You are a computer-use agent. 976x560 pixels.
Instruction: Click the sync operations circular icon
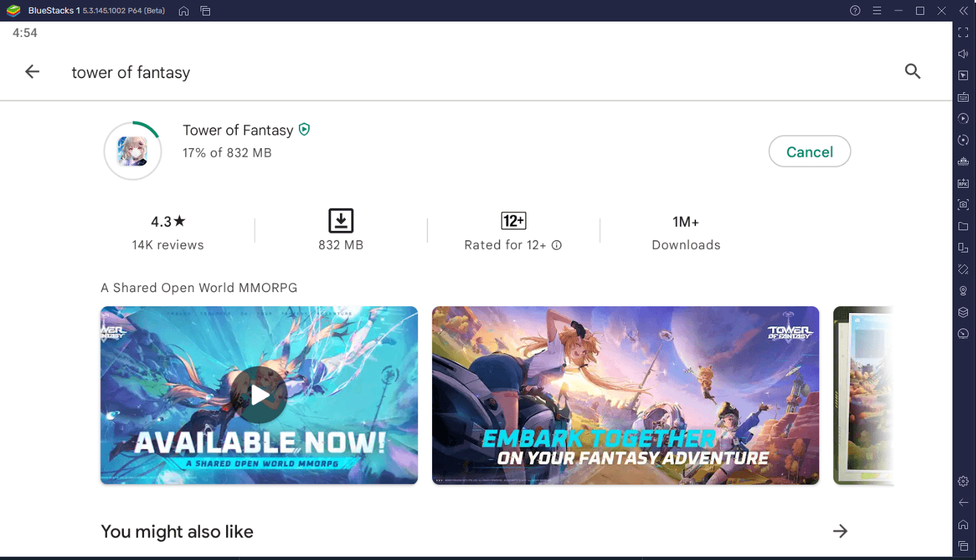(x=963, y=140)
